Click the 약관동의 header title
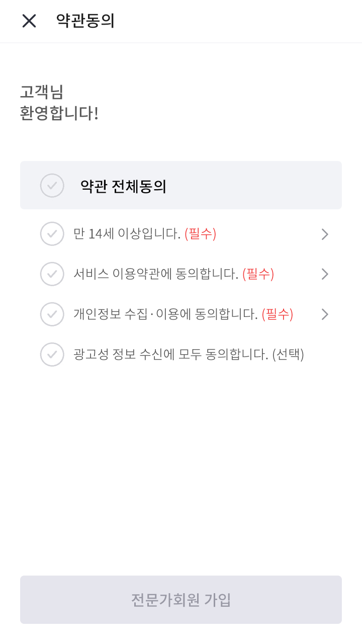This screenshot has height=644, width=362. (x=85, y=21)
